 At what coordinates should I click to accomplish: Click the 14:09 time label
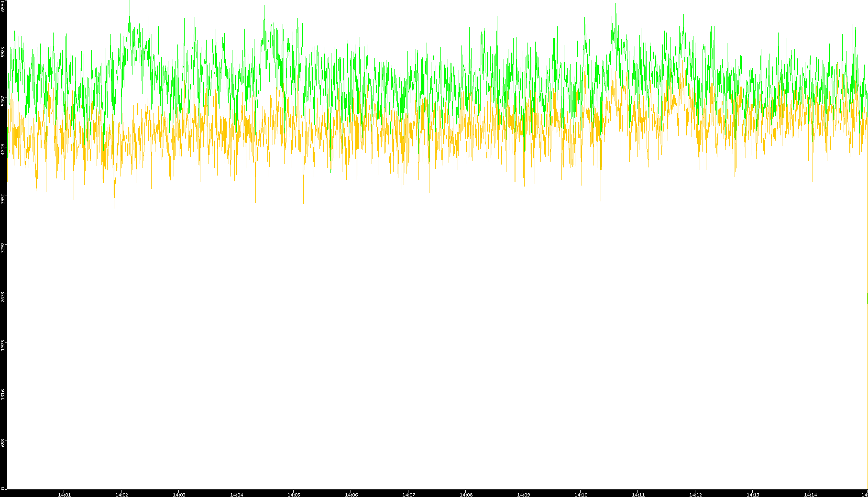coord(523,495)
